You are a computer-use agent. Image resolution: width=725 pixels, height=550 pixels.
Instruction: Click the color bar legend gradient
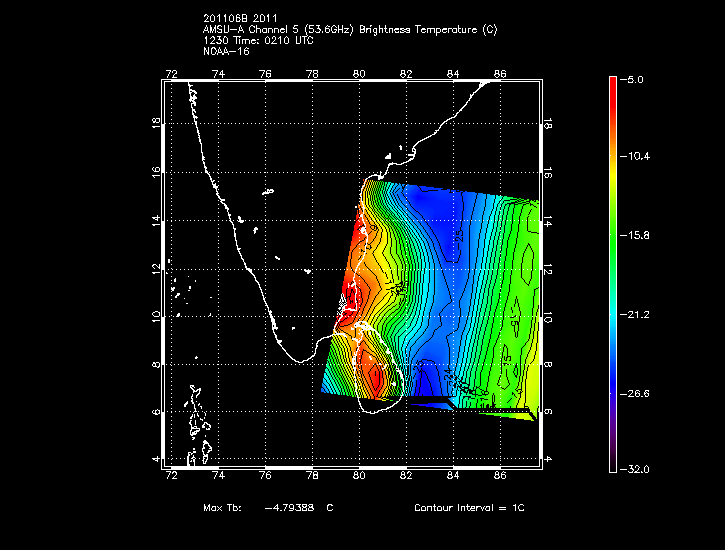tap(613, 275)
